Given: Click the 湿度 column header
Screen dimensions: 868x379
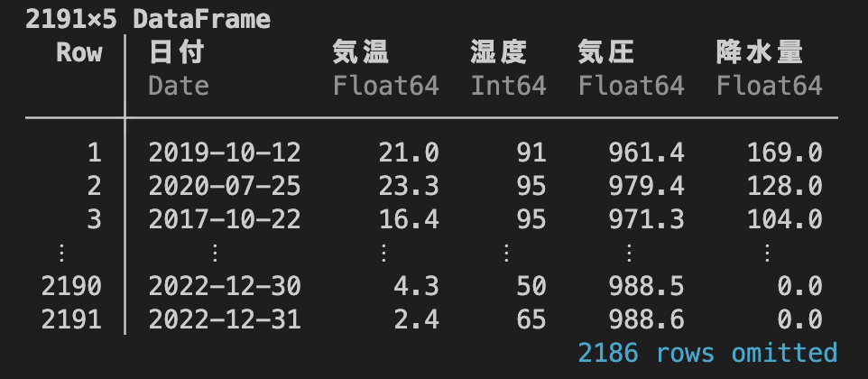Looking at the screenshot, I should pyautogui.click(x=498, y=53).
